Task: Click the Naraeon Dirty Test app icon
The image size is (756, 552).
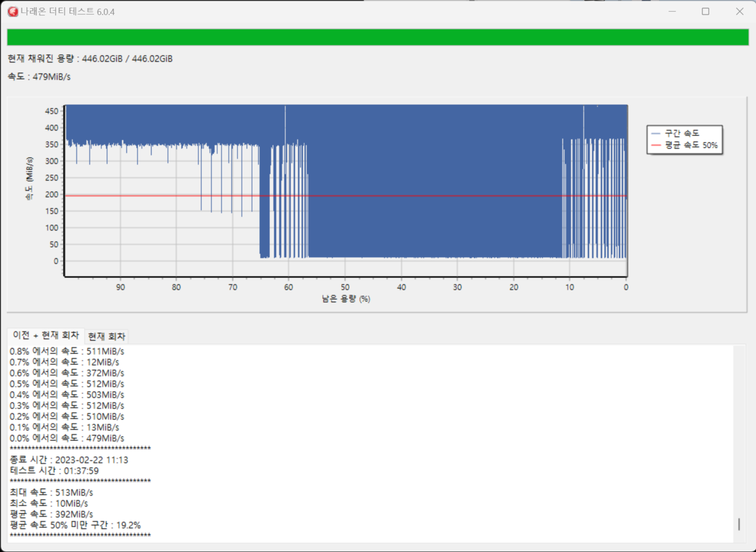Action: [12, 12]
